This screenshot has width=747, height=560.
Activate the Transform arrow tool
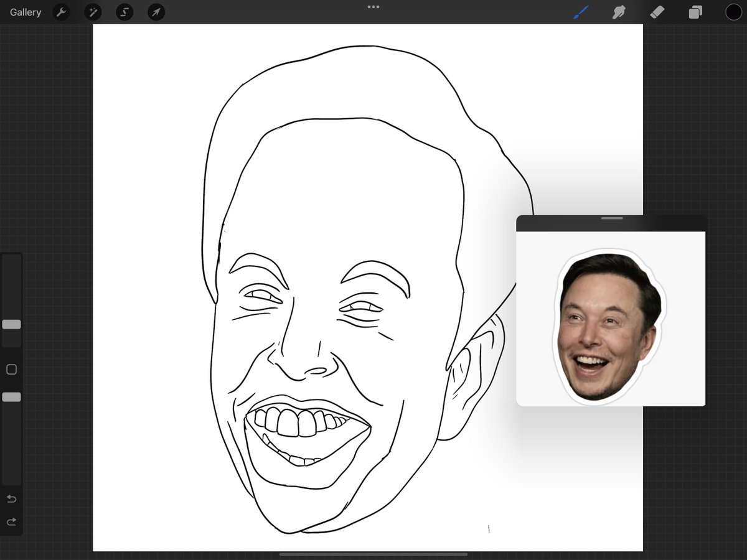[x=156, y=12]
